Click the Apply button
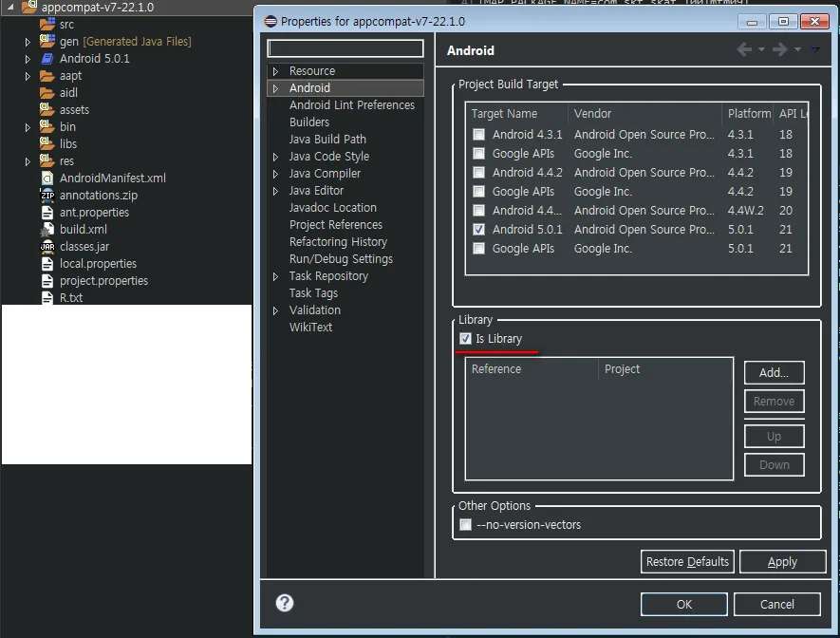 [x=782, y=561]
